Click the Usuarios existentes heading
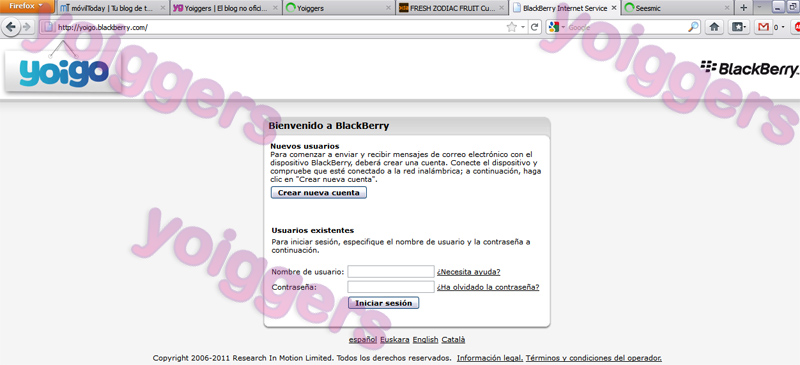Screen dimensions: 800x365 313,231
